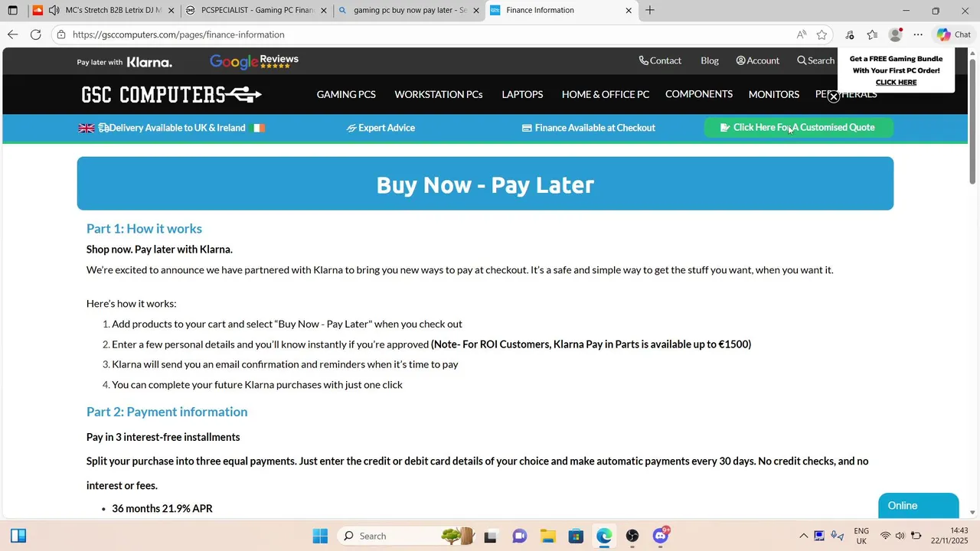
Task: Go back to the previous page
Action: [x=12, y=34]
